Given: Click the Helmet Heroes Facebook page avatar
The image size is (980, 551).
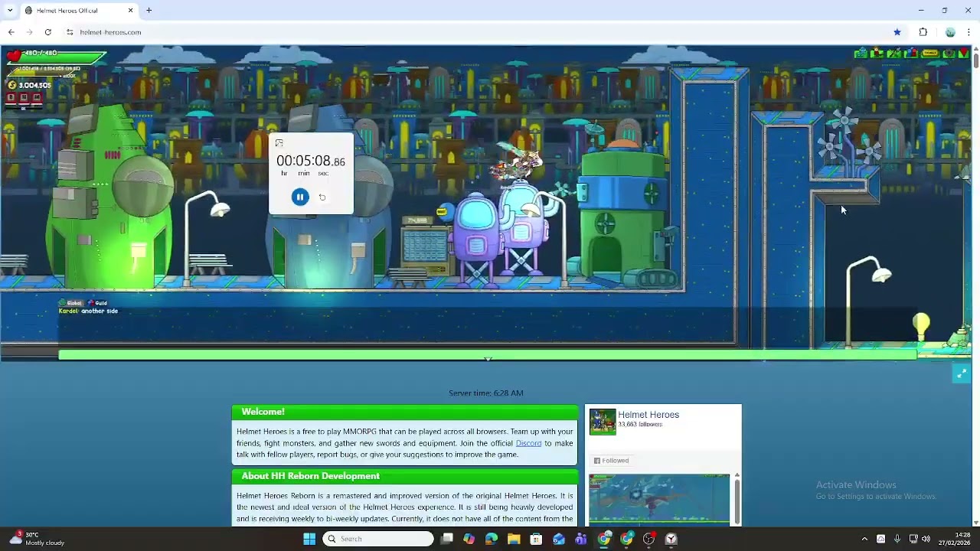Looking at the screenshot, I should [x=603, y=422].
